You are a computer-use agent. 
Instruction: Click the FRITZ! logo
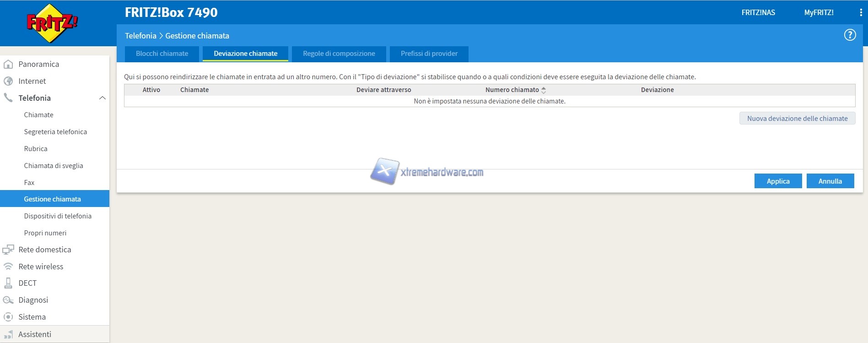tap(52, 23)
